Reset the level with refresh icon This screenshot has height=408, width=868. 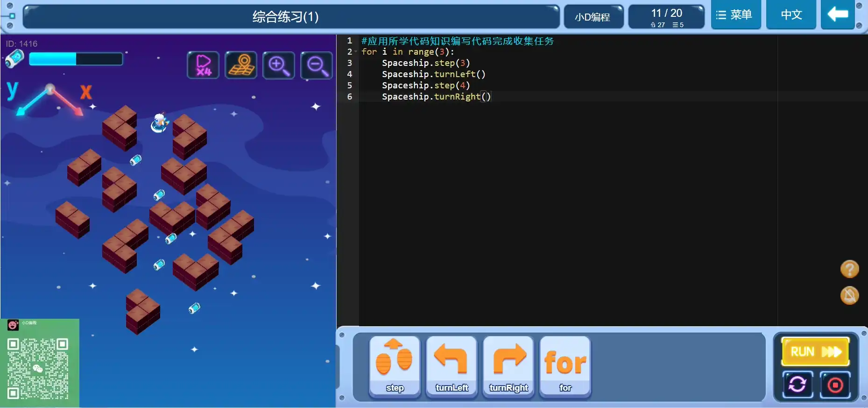click(x=797, y=385)
